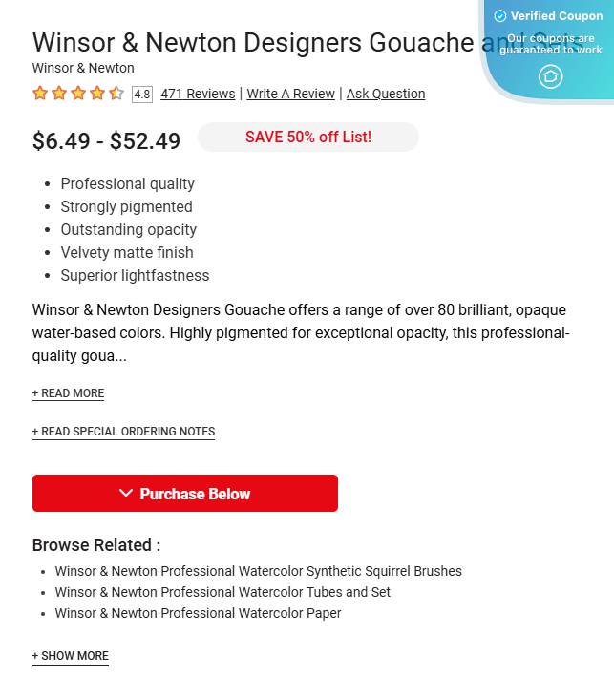This screenshot has height=700, width=614.
Task: Click the Purchase Below button
Action: 185,494
